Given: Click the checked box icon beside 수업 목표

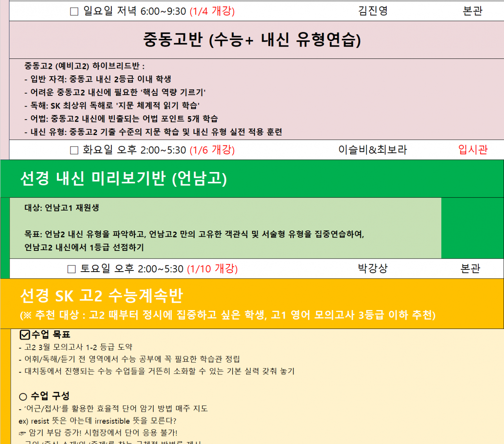Looking at the screenshot, I should pyautogui.click(x=24, y=335).
